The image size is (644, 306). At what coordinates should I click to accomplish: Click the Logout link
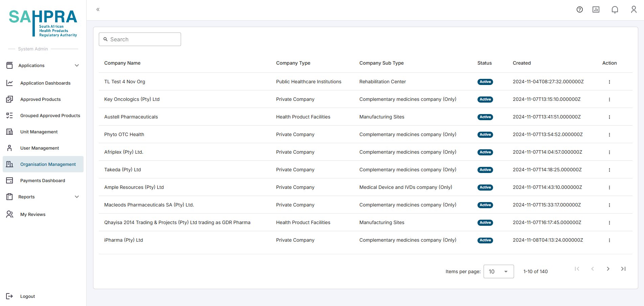[x=27, y=296]
